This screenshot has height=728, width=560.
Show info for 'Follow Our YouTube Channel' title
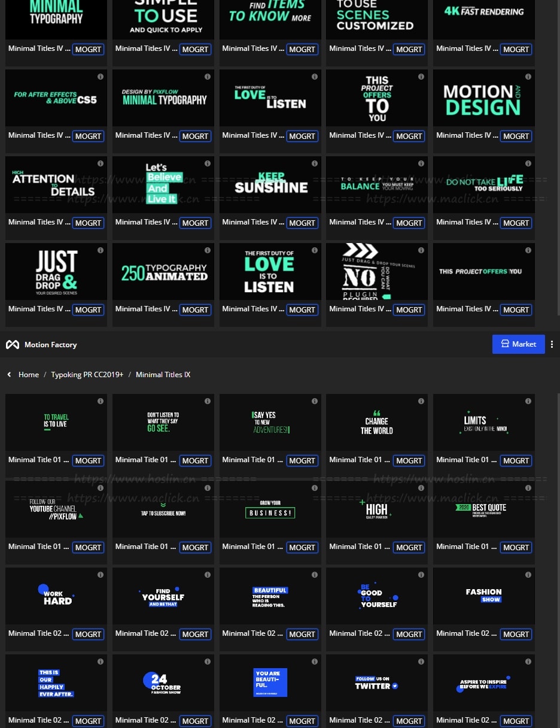[101, 488]
